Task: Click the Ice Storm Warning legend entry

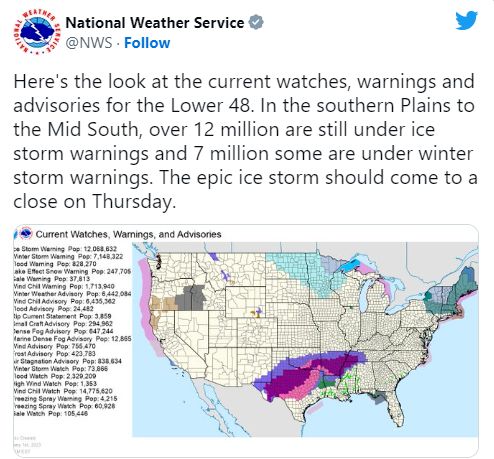Action: click(65, 249)
